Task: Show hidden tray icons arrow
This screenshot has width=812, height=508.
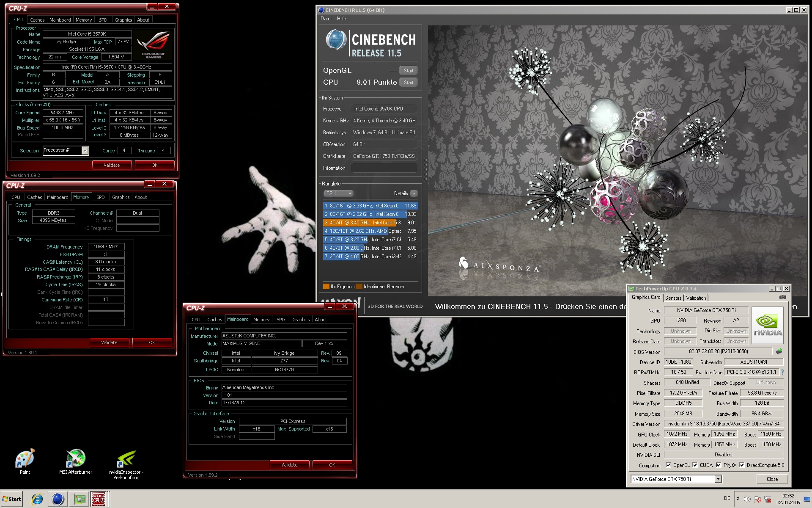Action: click(738, 499)
